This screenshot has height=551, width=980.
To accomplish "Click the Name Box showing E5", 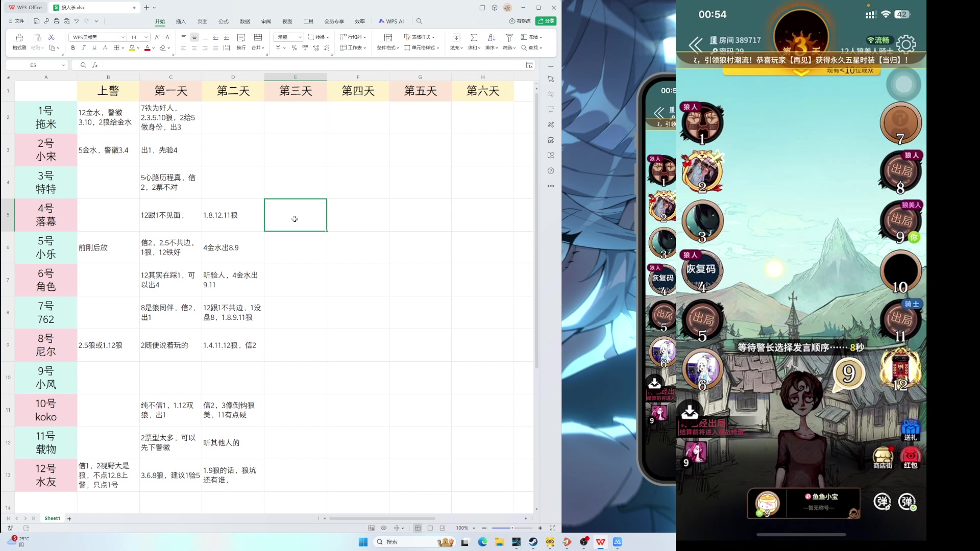I will point(33,65).
